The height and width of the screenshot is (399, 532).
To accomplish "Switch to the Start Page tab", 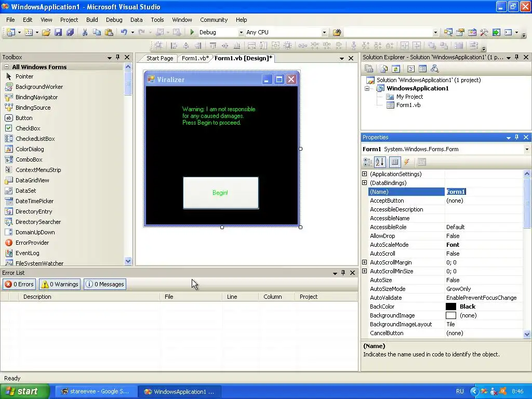I will [159, 58].
